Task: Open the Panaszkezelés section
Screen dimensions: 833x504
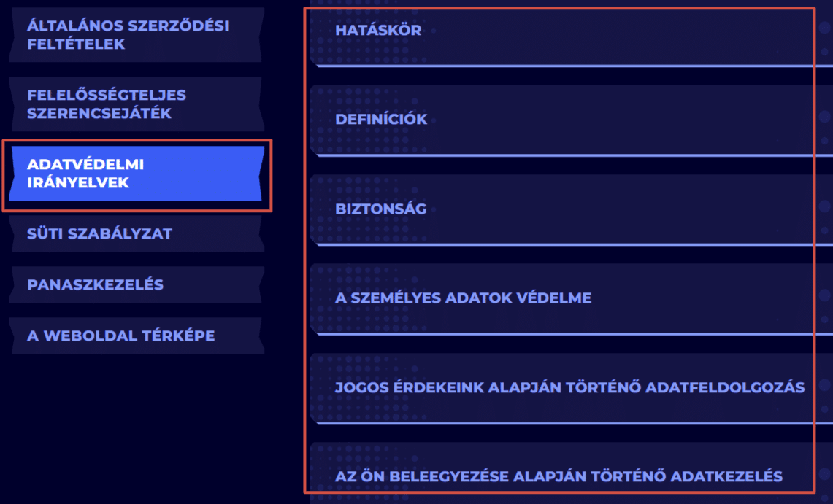Action: (x=96, y=285)
